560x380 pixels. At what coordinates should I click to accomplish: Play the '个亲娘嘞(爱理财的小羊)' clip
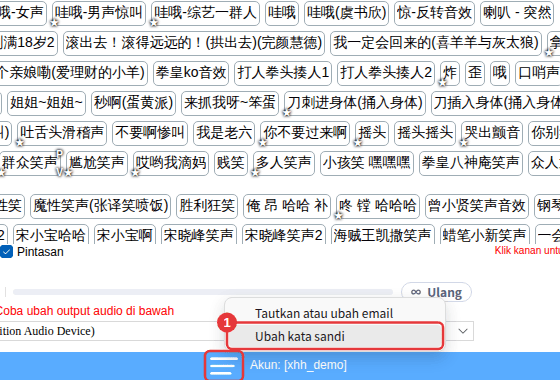pyautogui.click(x=73, y=73)
